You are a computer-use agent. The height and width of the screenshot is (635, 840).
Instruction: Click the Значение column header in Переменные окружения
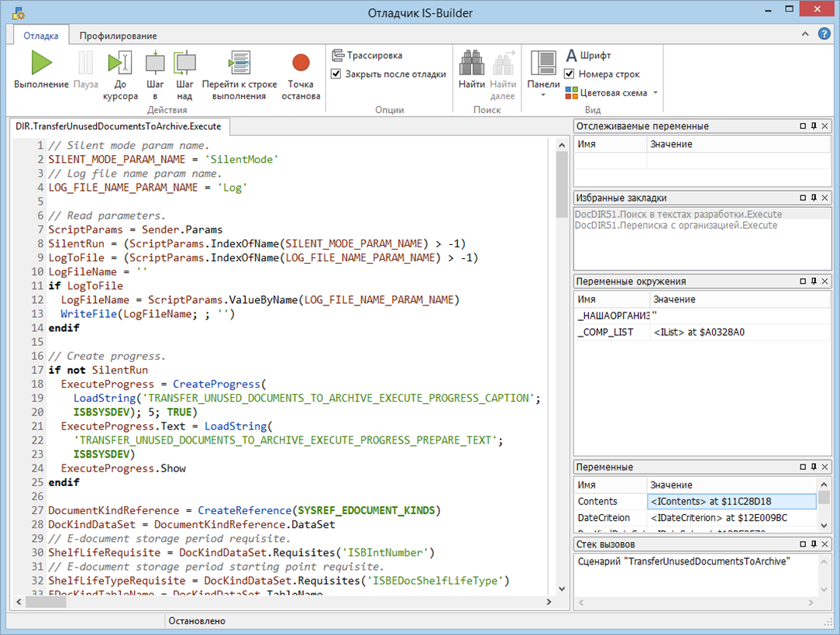[x=739, y=299]
